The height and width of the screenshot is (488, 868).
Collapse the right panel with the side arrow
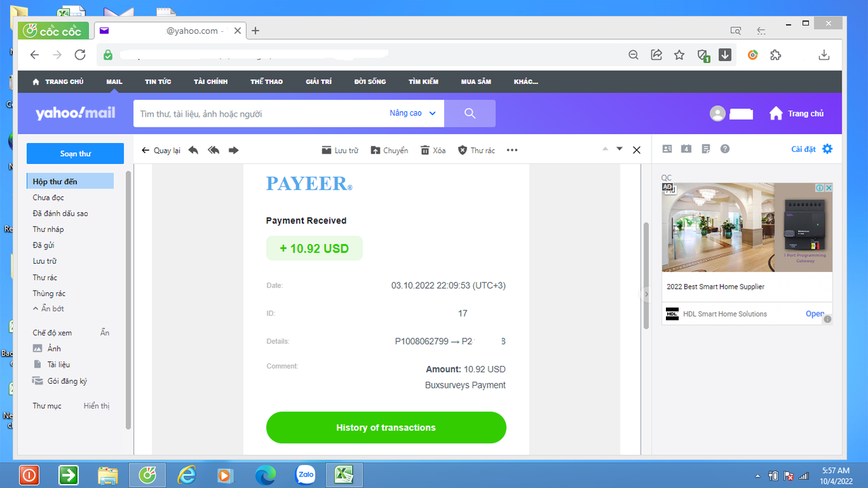click(646, 294)
